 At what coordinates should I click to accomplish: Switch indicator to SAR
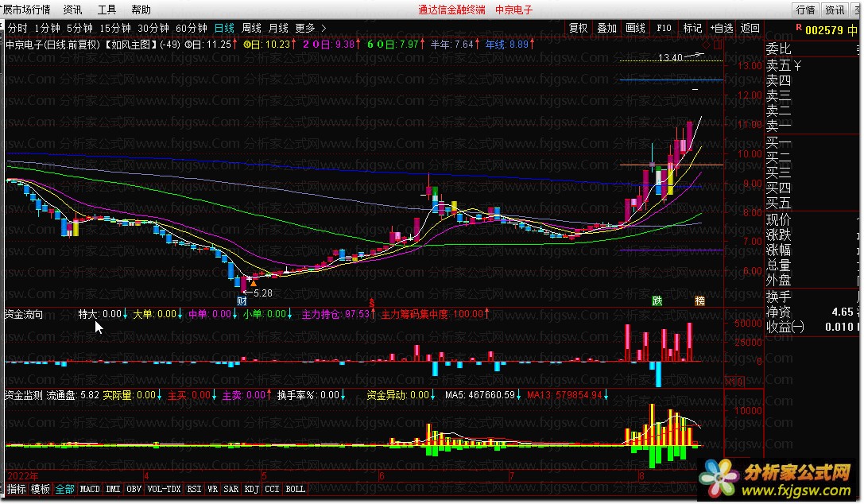pyautogui.click(x=231, y=489)
